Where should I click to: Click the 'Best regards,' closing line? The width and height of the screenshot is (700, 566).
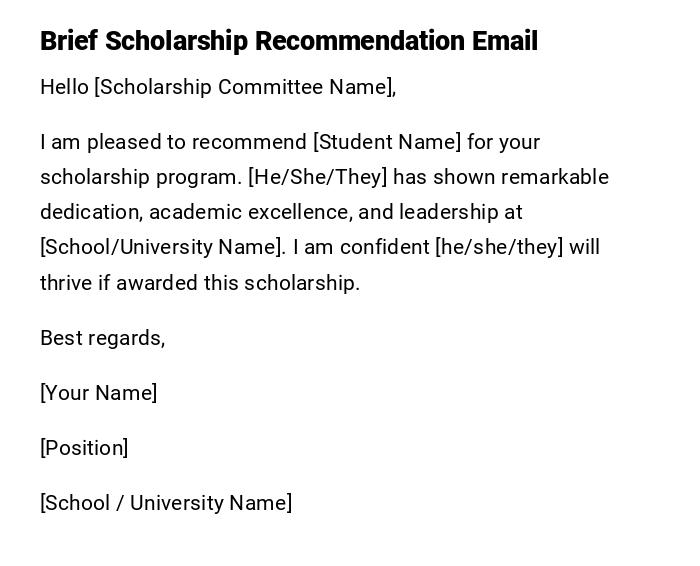(102, 338)
